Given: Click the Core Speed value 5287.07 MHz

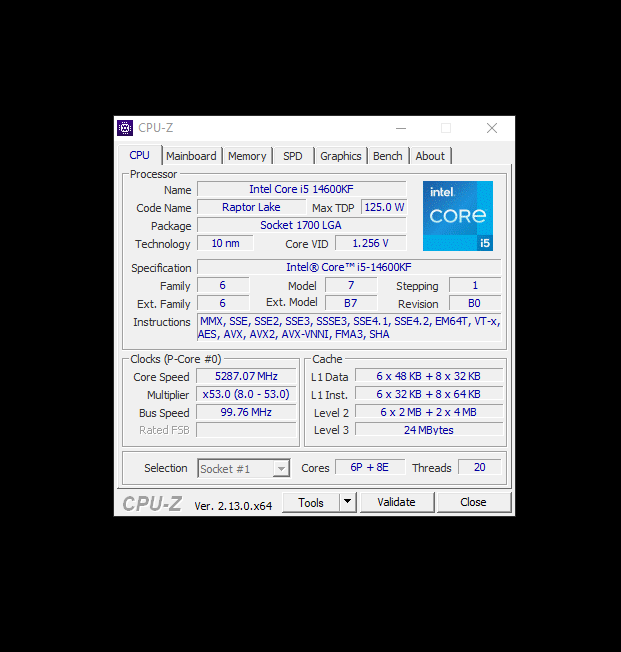Looking at the screenshot, I should click(x=246, y=376).
